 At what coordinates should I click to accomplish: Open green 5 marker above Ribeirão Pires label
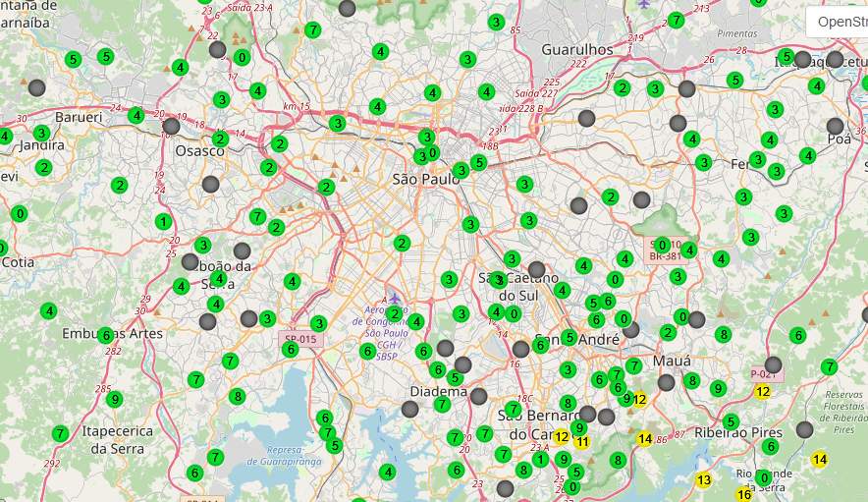[732, 422]
